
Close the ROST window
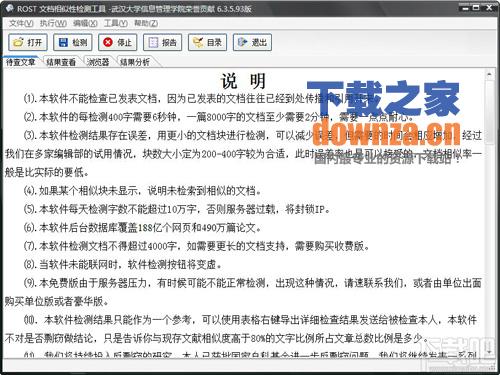pyautogui.click(x=489, y=8)
